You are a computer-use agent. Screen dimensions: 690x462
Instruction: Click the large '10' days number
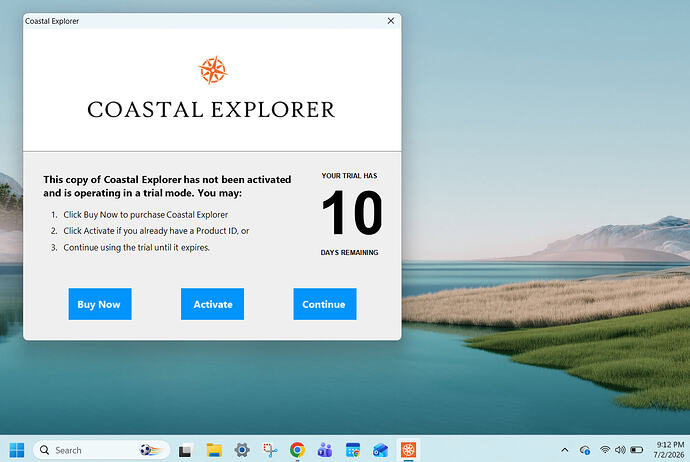pyautogui.click(x=352, y=213)
